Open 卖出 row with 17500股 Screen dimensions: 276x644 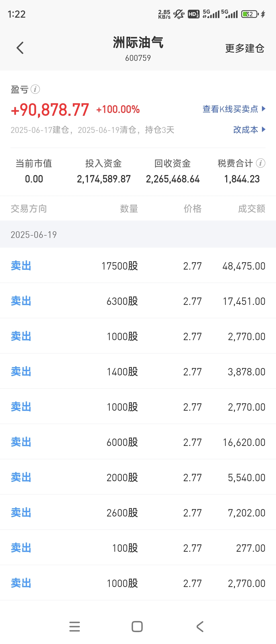click(138, 265)
